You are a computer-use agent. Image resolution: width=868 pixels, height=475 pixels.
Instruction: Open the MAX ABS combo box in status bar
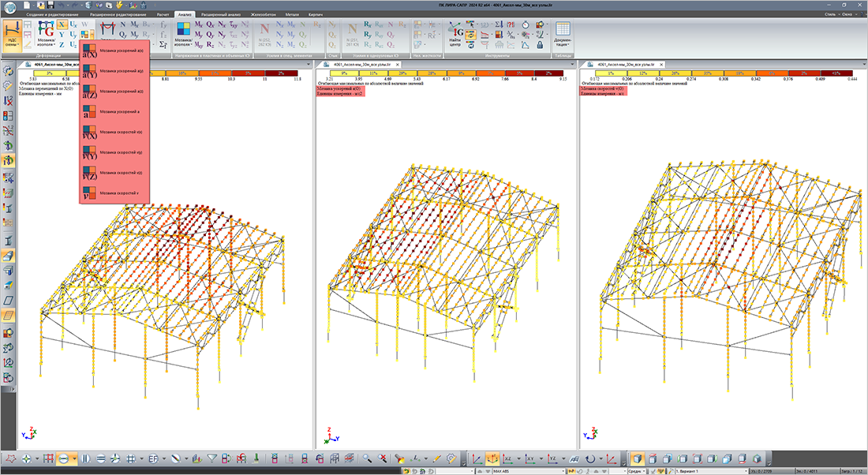528,471
